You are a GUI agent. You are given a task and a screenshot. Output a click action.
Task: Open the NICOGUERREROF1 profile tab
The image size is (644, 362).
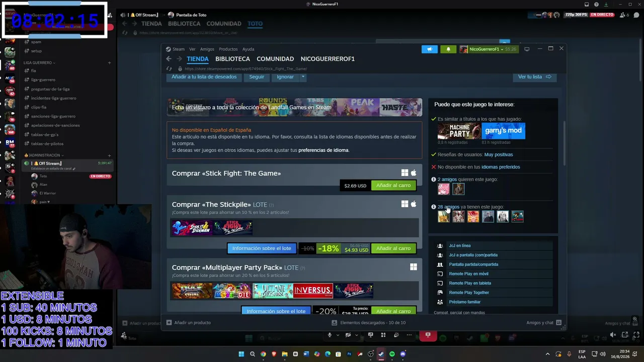tap(328, 59)
